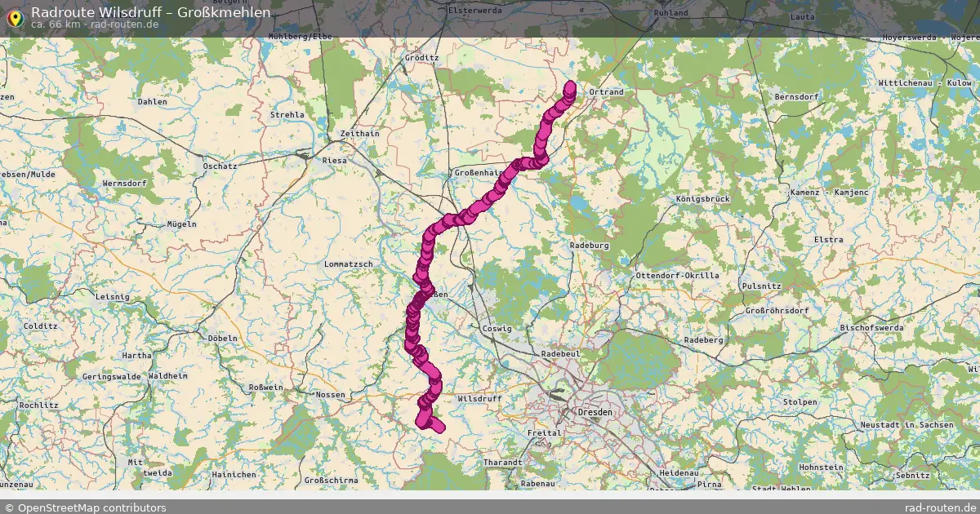
Task: Click the title 'Radroute Wilsdruff – Großkmehlen'
Action: (151, 12)
